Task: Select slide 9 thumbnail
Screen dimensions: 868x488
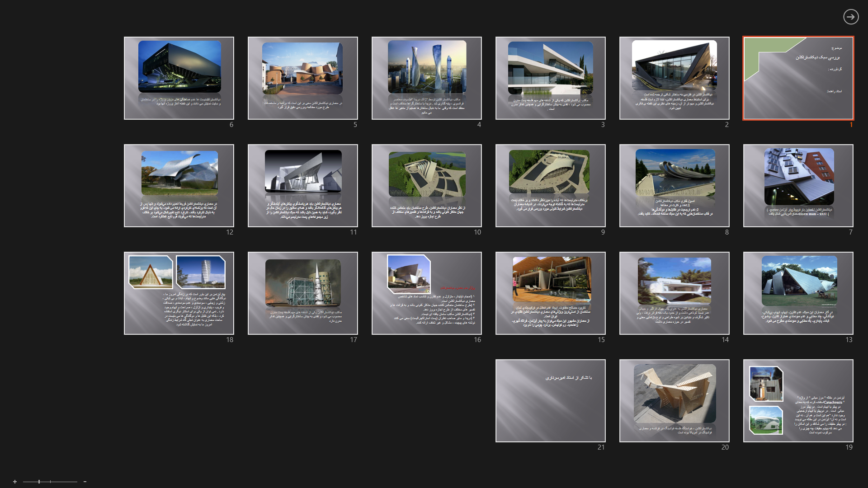Action: (x=550, y=186)
